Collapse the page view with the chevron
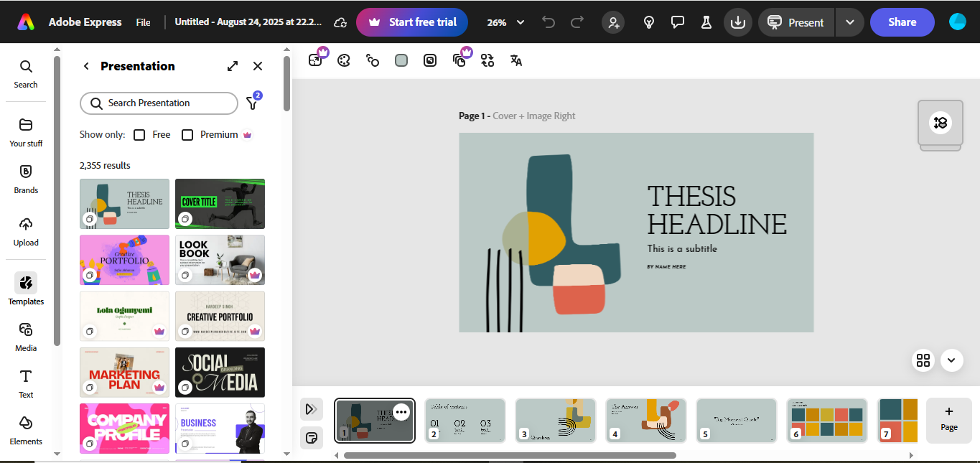Viewport: 980px width, 463px height. coord(951,360)
